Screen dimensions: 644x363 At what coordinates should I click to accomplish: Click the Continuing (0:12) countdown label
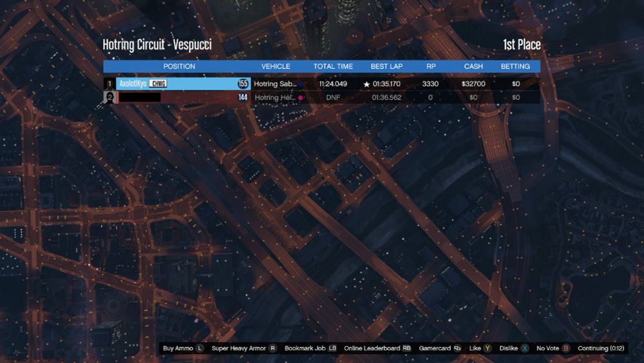click(x=601, y=348)
